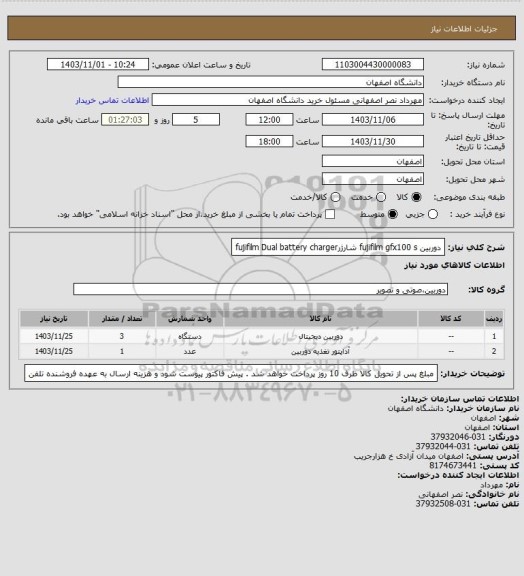This screenshot has width=524, height=576.
Task: Click the price validity date 1403/11/30 field
Action: pos(373,141)
